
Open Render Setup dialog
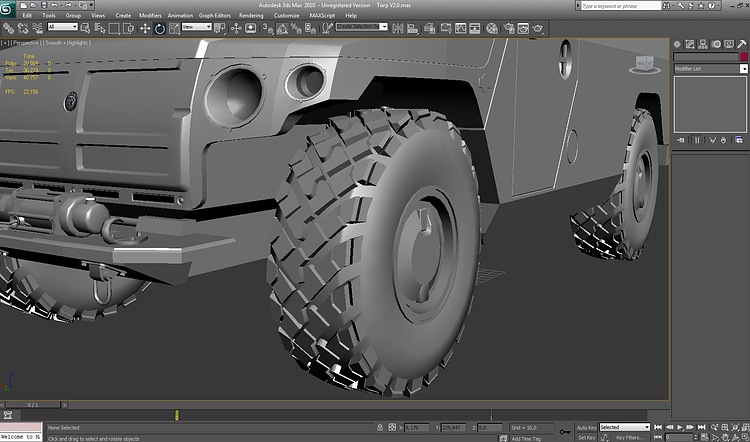tap(509, 29)
